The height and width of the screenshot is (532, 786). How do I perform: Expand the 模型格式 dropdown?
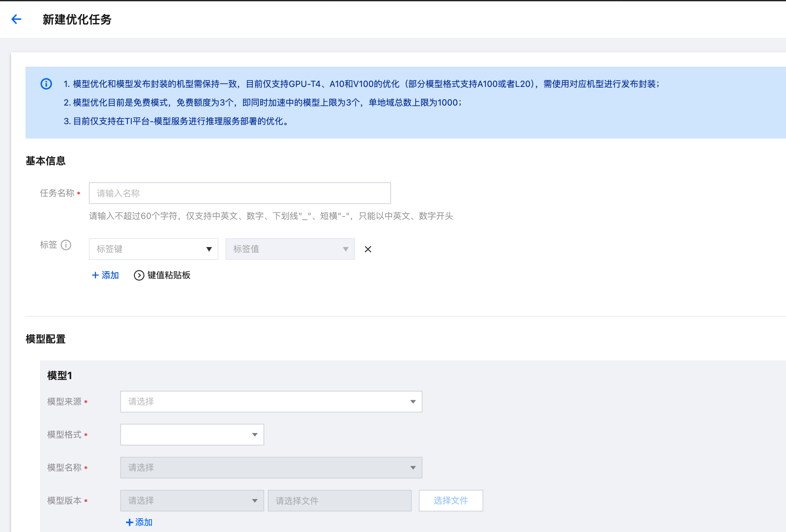[x=192, y=435]
